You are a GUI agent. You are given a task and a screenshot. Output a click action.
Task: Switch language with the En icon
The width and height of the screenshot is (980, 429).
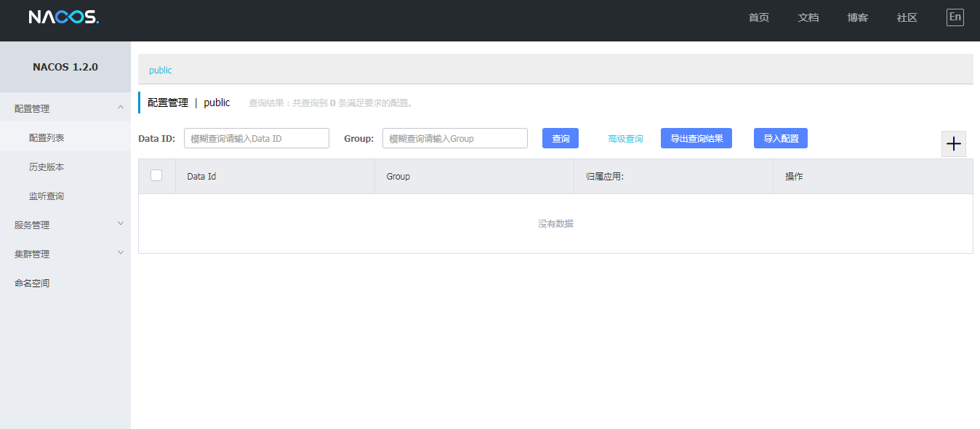click(x=955, y=17)
